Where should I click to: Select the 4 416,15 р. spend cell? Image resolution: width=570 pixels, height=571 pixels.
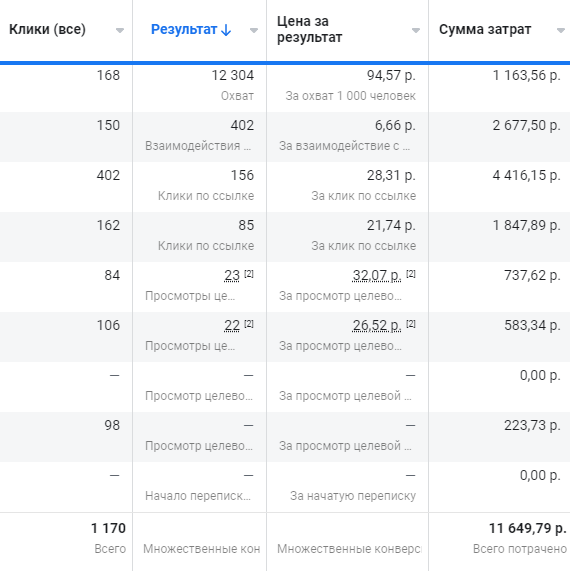pos(499,187)
